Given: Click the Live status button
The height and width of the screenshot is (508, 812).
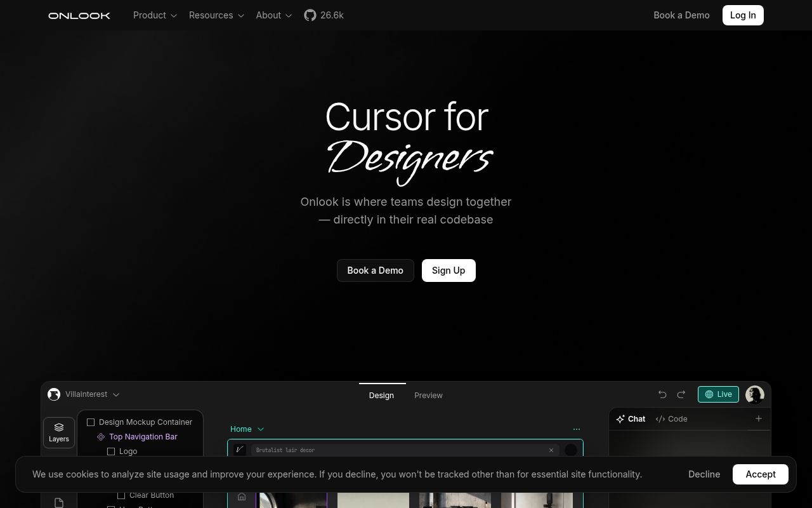Looking at the screenshot, I should click(x=718, y=394).
